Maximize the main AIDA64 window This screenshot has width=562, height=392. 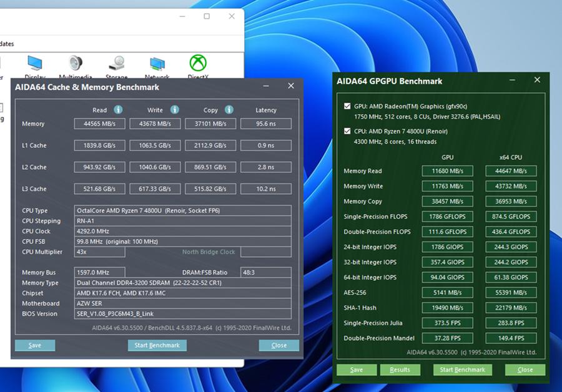pos(207,16)
